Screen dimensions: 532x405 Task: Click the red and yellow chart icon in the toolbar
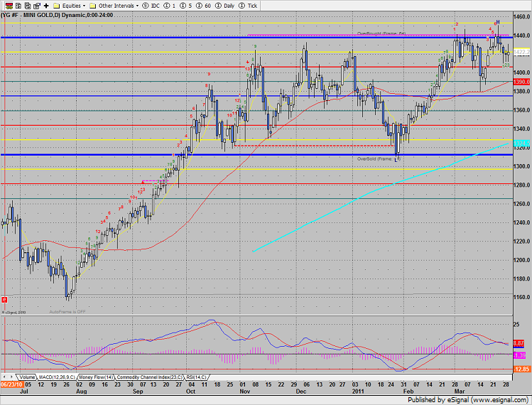coord(9,6)
